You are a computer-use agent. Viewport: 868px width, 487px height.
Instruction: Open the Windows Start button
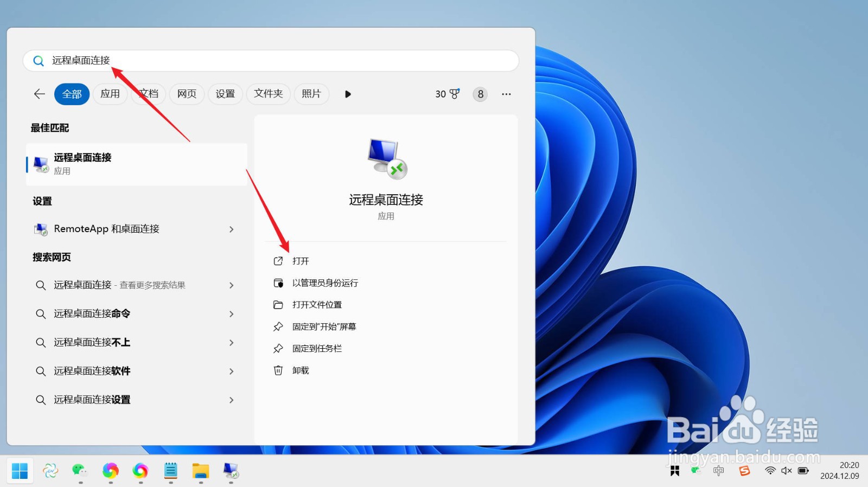[20, 471]
